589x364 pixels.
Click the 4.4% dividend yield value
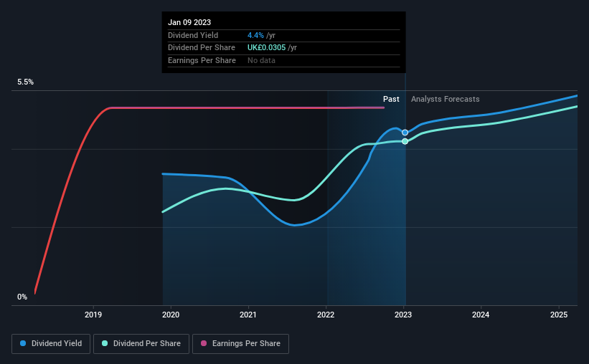point(255,35)
